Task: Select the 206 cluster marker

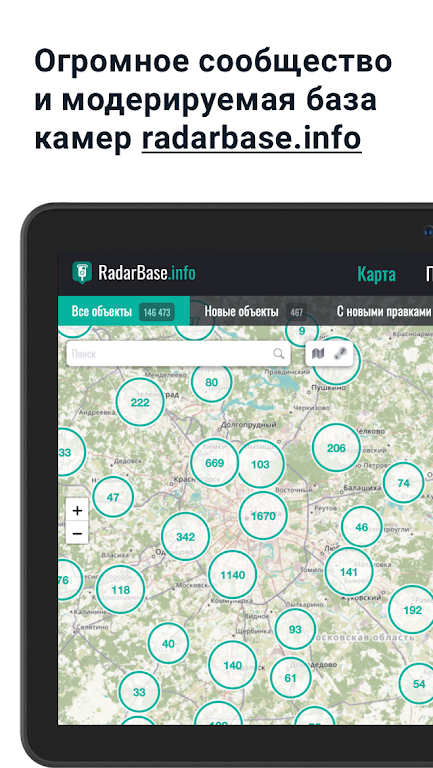Action: pos(336,448)
